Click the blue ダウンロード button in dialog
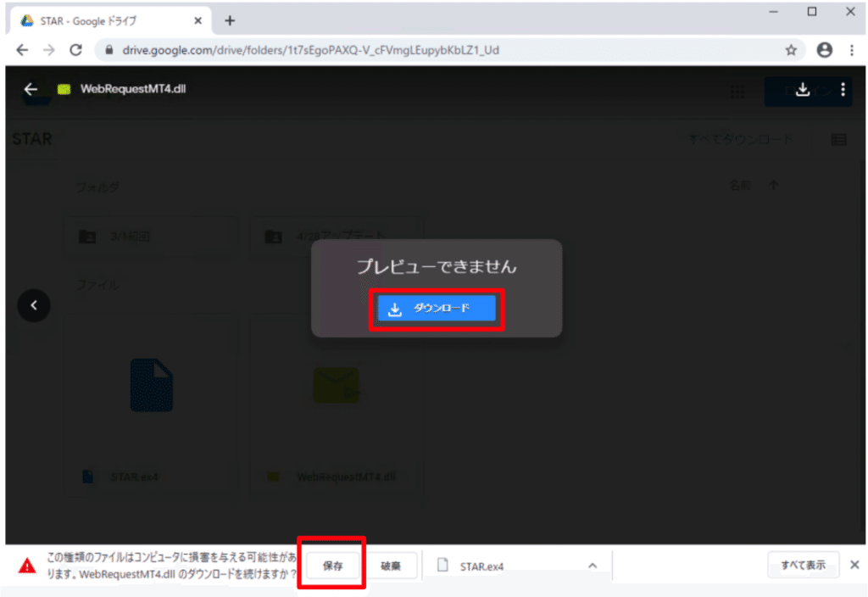 click(437, 308)
